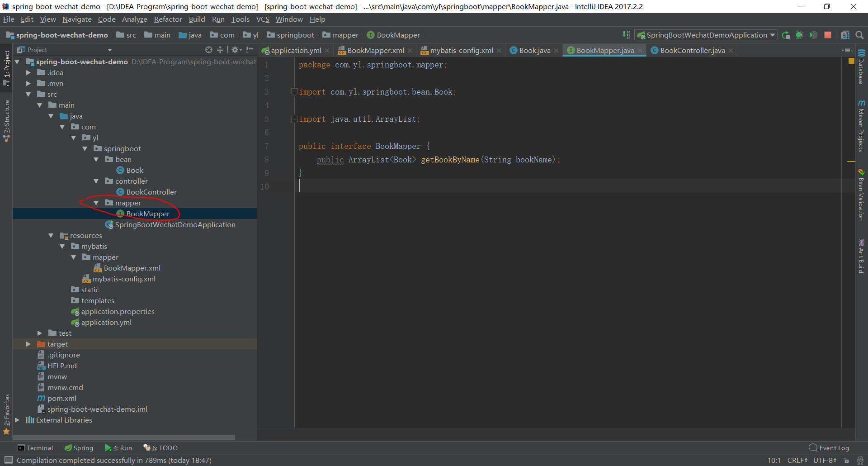Collapse the mybatis folder
The image size is (868, 466).
[x=62, y=246]
